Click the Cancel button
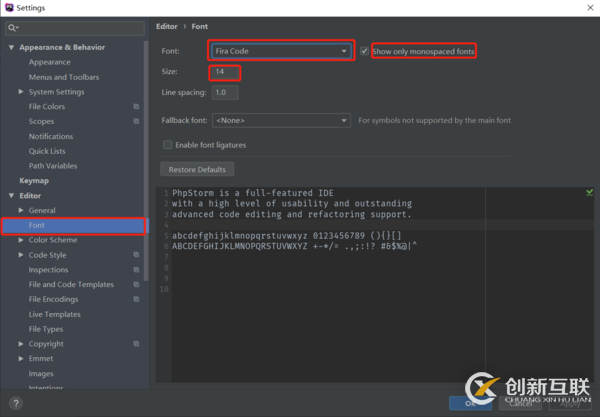 point(520,403)
